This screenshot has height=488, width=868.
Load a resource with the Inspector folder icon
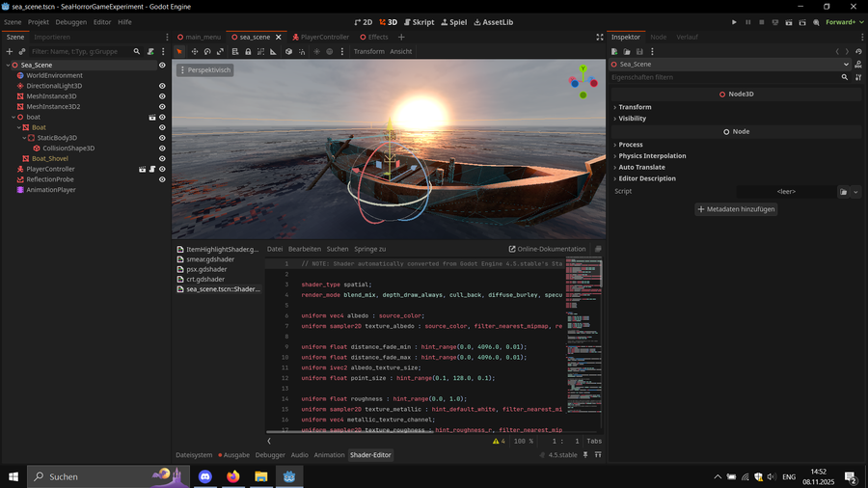pos(627,51)
